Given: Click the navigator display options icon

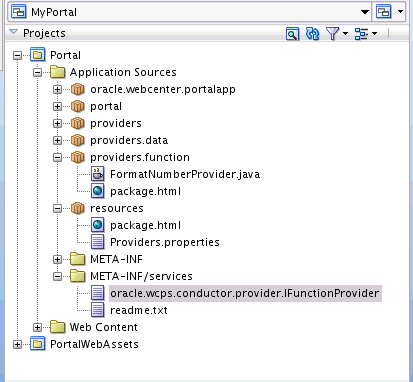Looking at the screenshot, I should pyautogui.click(x=361, y=34).
